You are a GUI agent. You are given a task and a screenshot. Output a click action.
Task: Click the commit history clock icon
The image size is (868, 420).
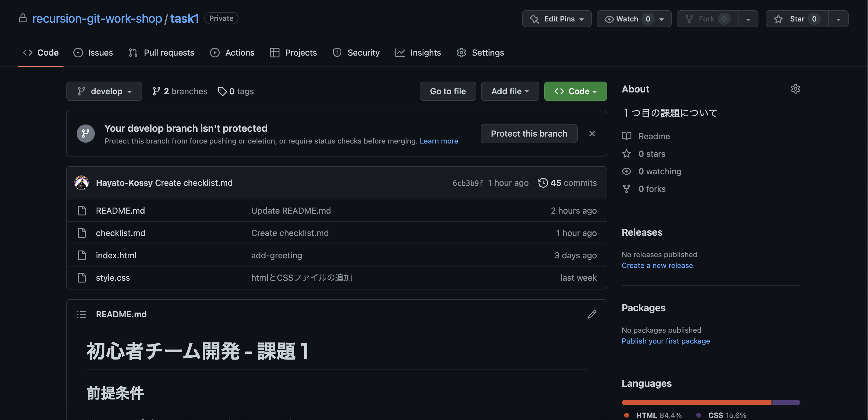[x=543, y=183]
